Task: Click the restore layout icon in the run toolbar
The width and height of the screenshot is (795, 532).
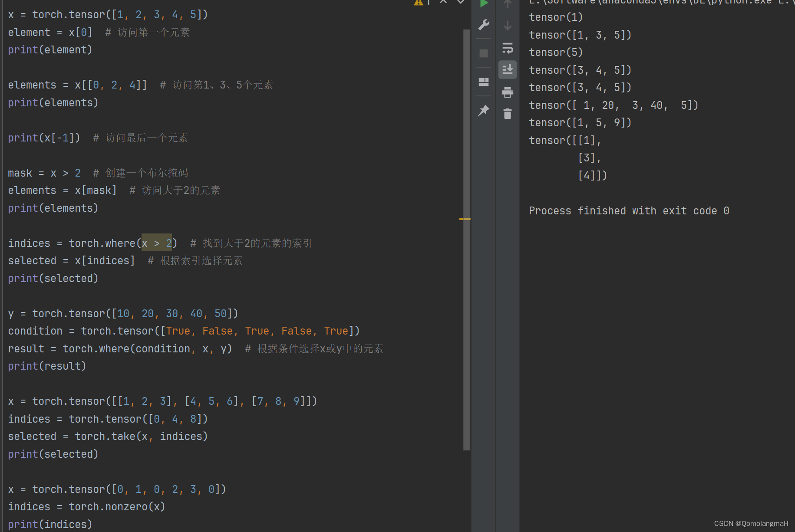Action: click(x=484, y=82)
